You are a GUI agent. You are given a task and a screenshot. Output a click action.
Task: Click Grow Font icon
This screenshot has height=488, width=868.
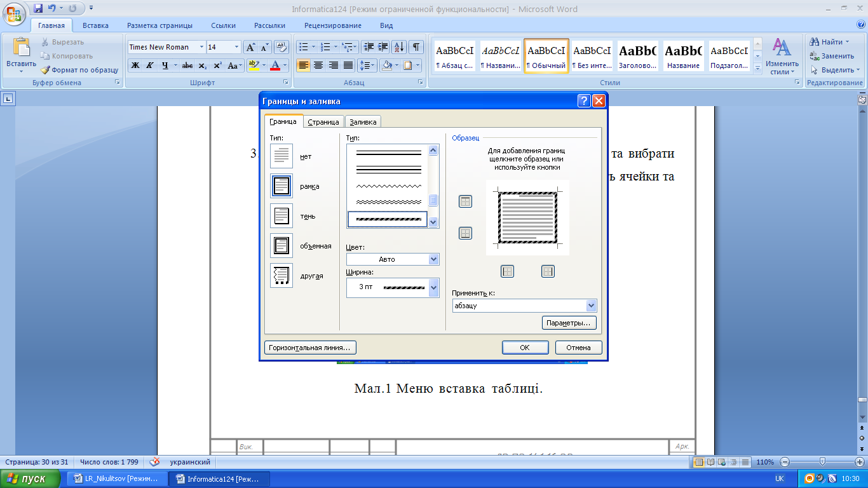pos(251,47)
